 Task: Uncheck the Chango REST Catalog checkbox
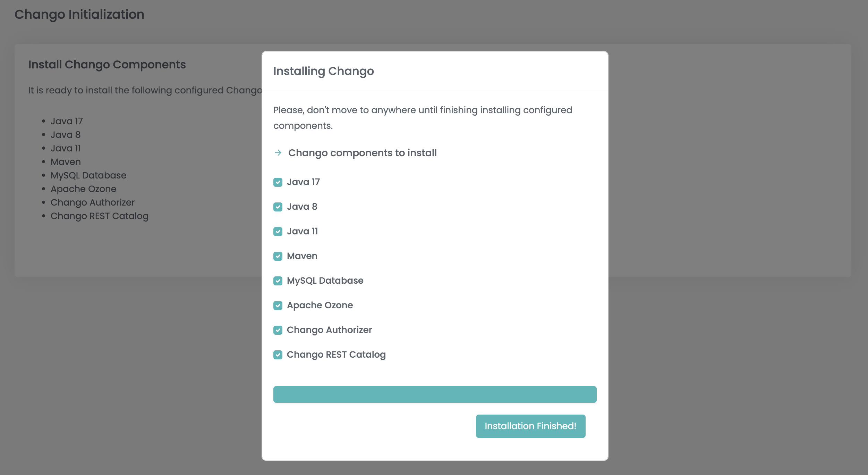(x=278, y=355)
